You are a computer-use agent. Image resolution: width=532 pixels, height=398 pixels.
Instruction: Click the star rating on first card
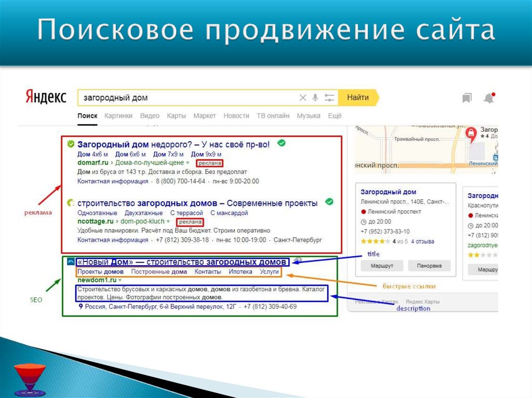click(x=375, y=242)
